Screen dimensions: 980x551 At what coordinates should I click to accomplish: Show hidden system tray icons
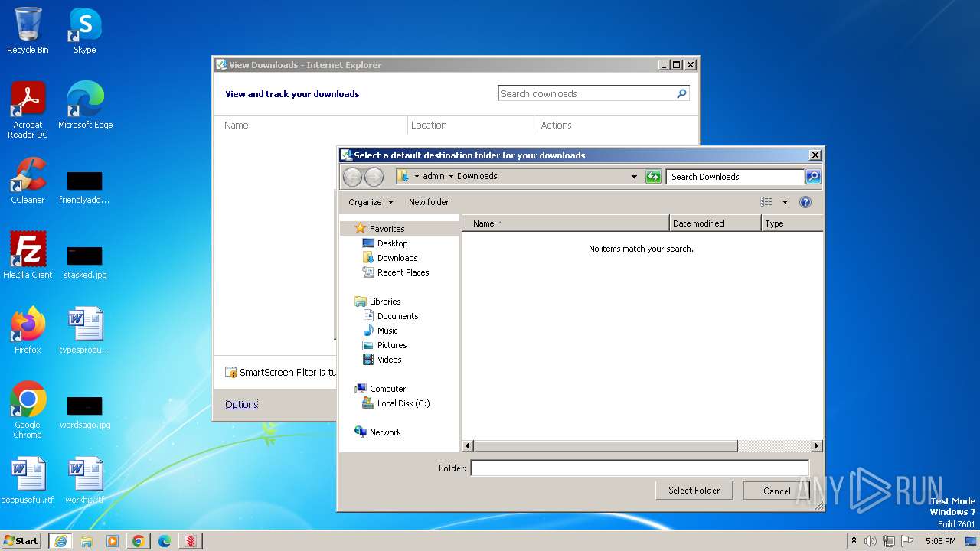tap(854, 540)
